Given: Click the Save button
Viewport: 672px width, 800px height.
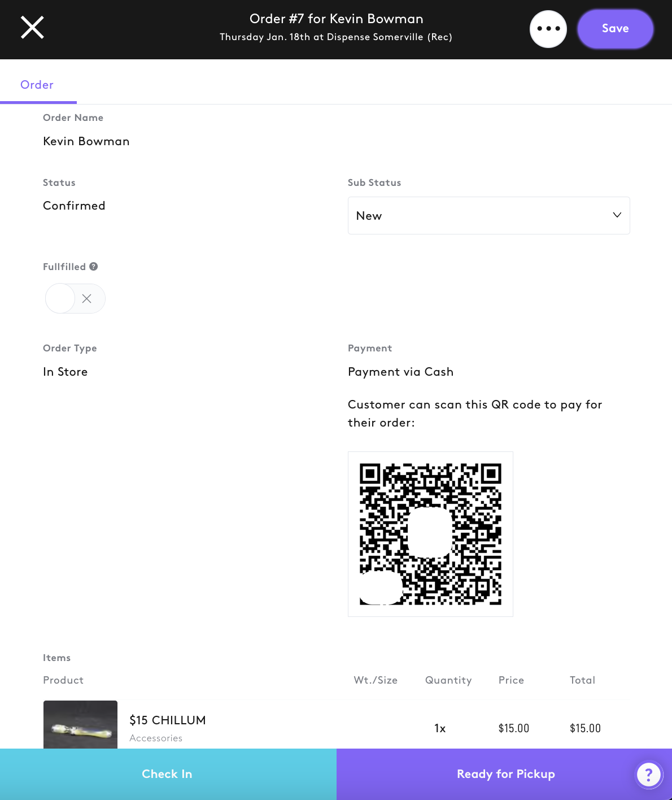Looking at the screenshot, I should 615,29.
